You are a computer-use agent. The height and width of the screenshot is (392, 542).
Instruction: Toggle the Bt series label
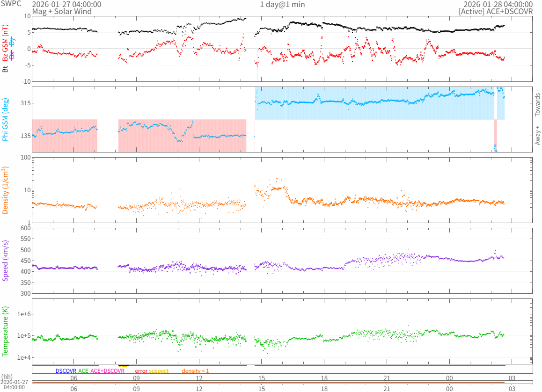point(6,69)
